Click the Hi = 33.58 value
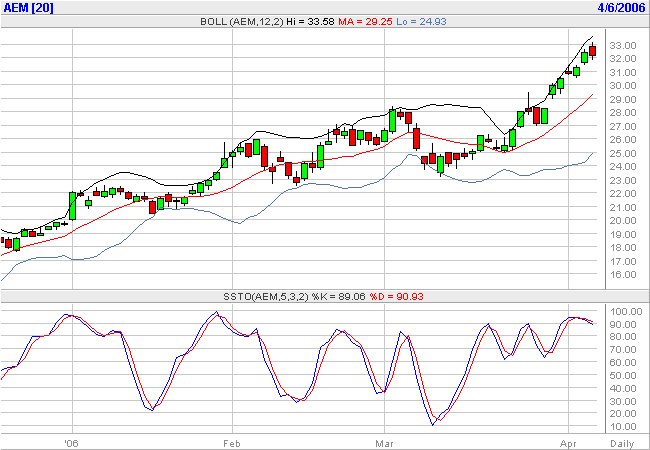This screenshot has height=450, width=650. [x=310, y=22]
